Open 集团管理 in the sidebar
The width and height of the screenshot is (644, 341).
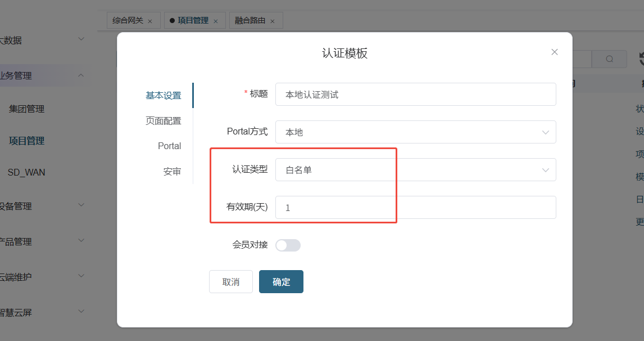pyautogui.click(x=26, y=109)
